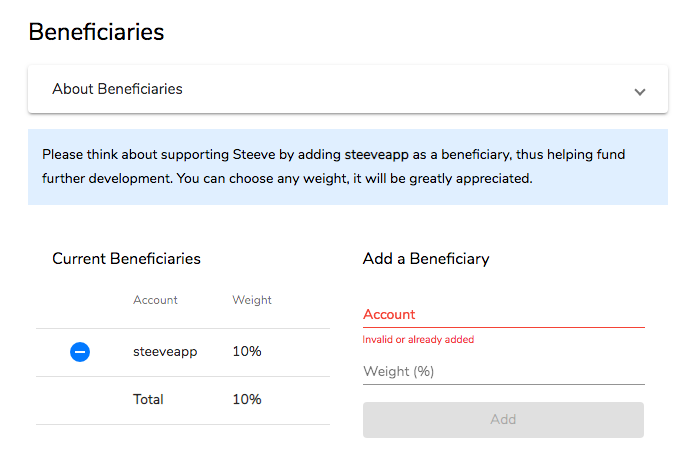Image resolution: width=690 pixels, height=476 pixels.
Task: Click the 10% value in Total row
Action: click(x=247, y=399)
